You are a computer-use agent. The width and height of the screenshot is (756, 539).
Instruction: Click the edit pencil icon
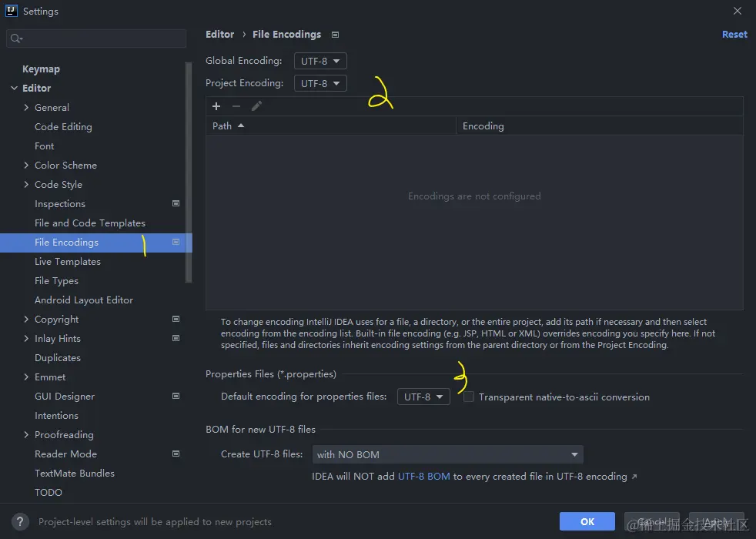(x=256, y=106)
